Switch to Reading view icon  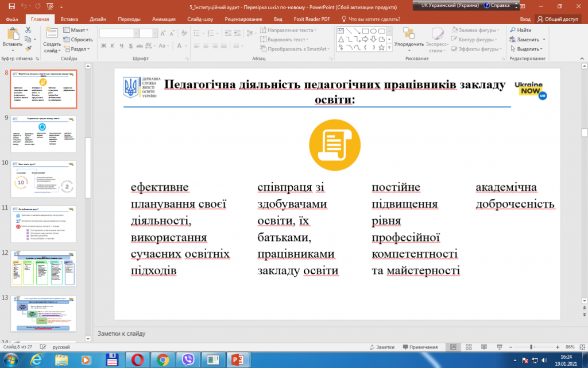[483, 347]
